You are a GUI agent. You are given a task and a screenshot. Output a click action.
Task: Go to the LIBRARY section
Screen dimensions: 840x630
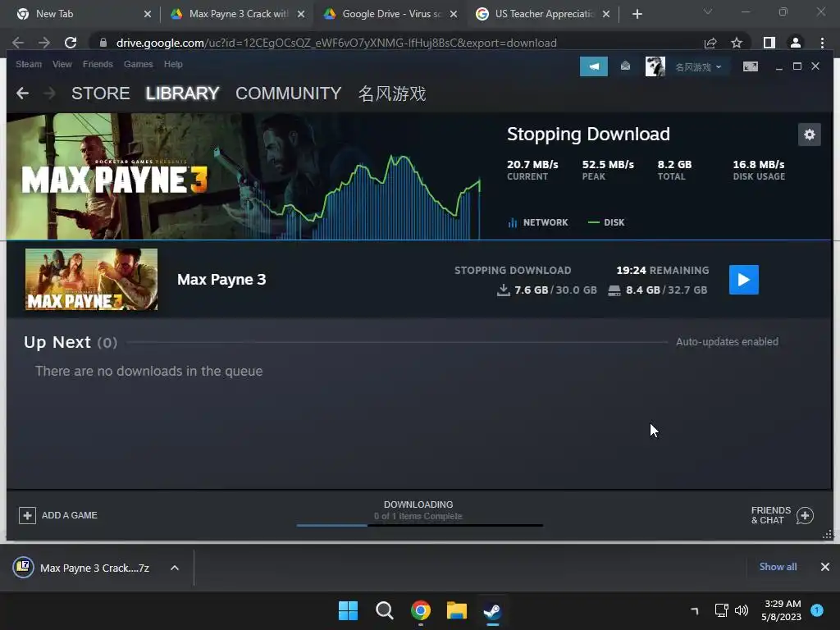[182, 94]
